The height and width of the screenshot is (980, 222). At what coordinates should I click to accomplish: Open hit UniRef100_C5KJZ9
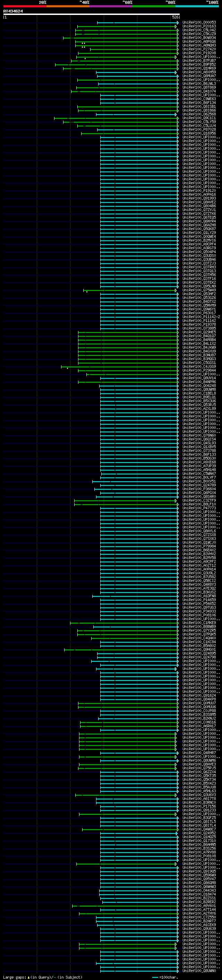pyautogui.click(x=199, y=34)
